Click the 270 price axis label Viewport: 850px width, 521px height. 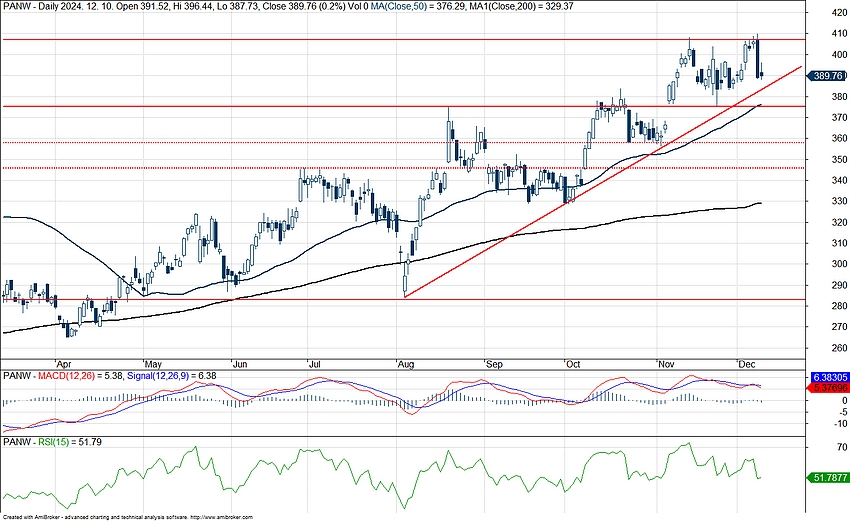(x=839, y=327)
